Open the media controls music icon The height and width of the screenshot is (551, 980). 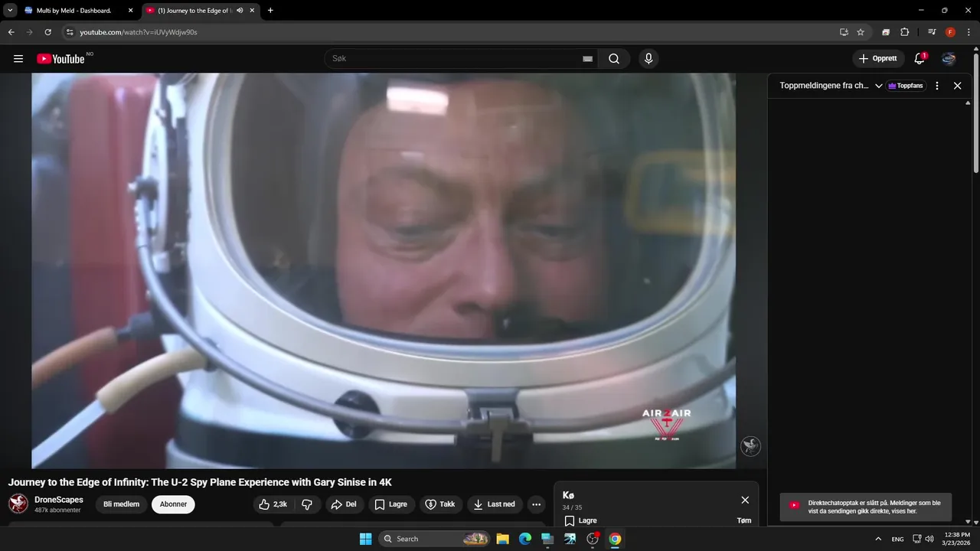(932, 32)
